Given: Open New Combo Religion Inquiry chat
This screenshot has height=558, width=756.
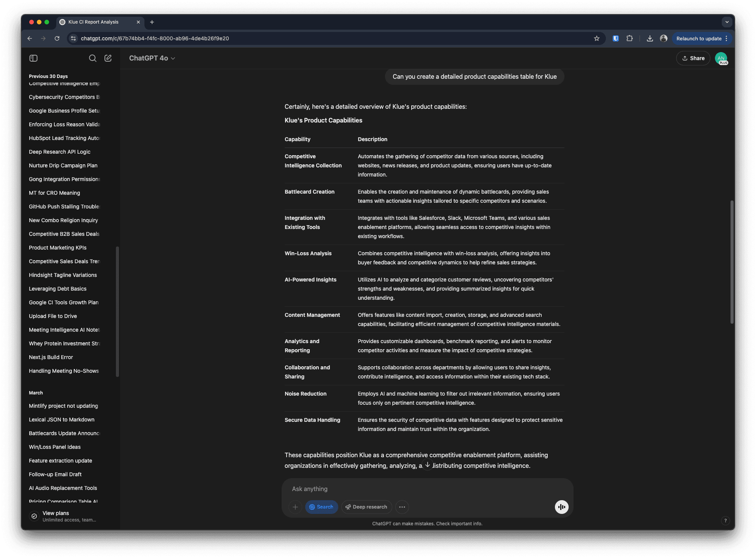Looking at the screenshot, I should coord(63,220).
